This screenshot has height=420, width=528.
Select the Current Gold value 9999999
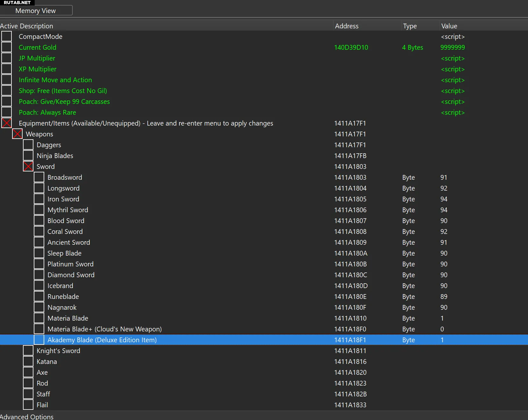[452, 47]
